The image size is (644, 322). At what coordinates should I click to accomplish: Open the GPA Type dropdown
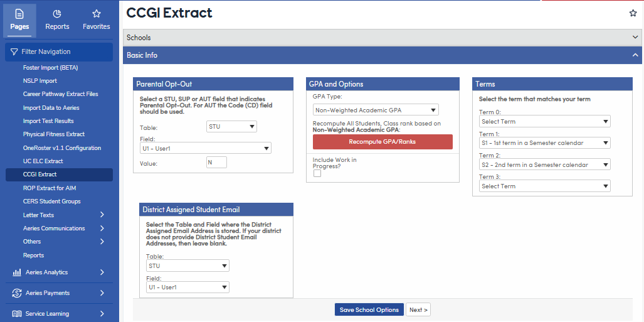376,110
